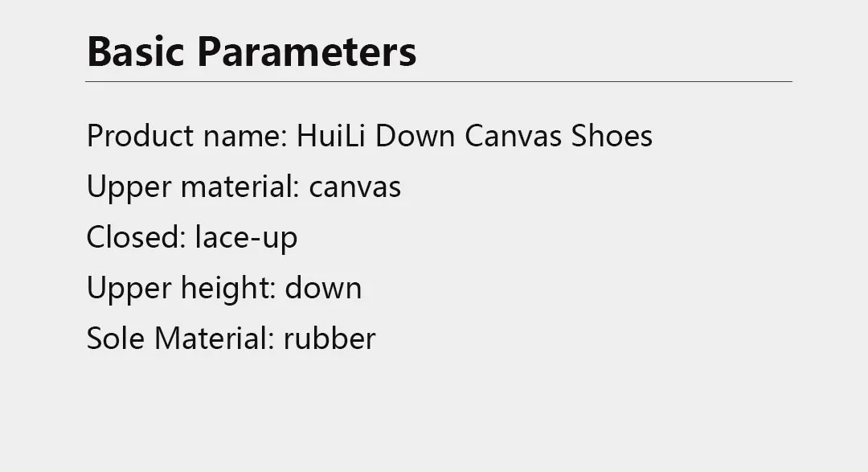Click the "Basic Parameters" heading
Image resolution: width=868 pixels, height=472 pixels.
click(x=252, y=51)
